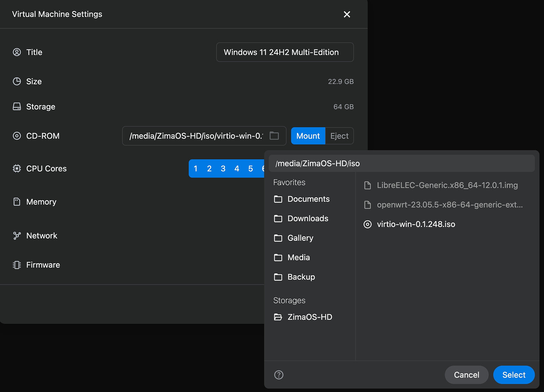Click the Title profile icon
Viewport: 544px width, 392px height.
17,52
